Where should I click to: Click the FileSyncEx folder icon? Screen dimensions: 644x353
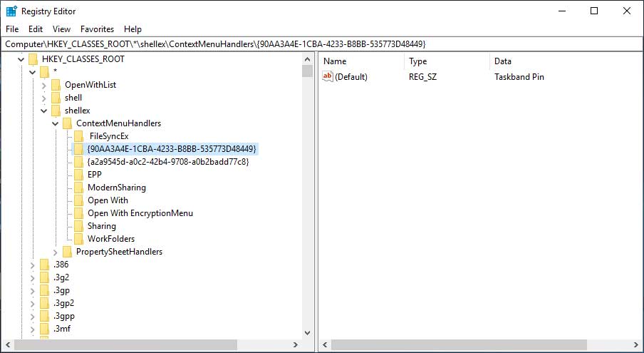(x=79, y=136)
